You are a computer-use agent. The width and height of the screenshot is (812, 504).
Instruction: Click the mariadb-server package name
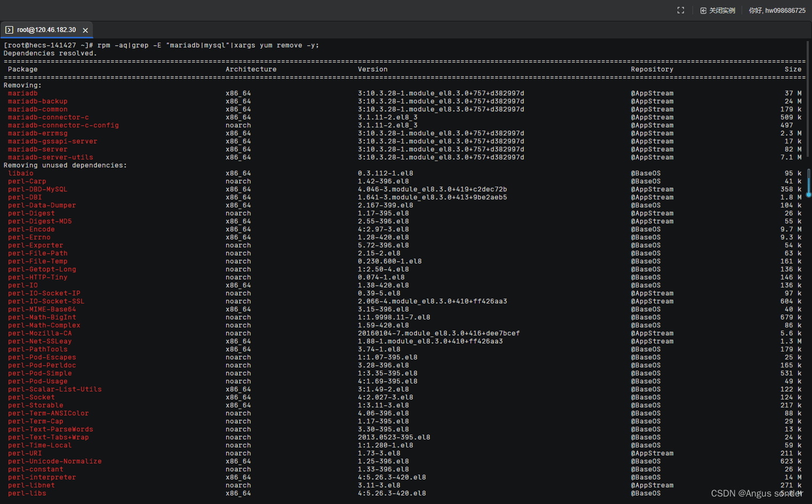point(37,149)
